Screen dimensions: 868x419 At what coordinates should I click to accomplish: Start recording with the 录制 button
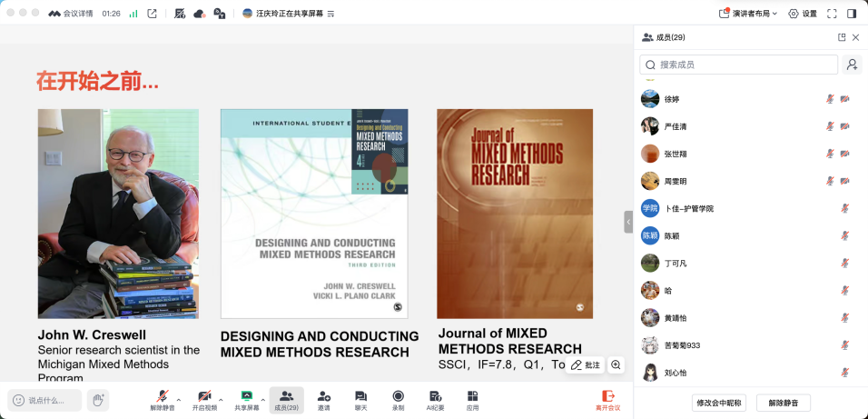pos(398,400)
